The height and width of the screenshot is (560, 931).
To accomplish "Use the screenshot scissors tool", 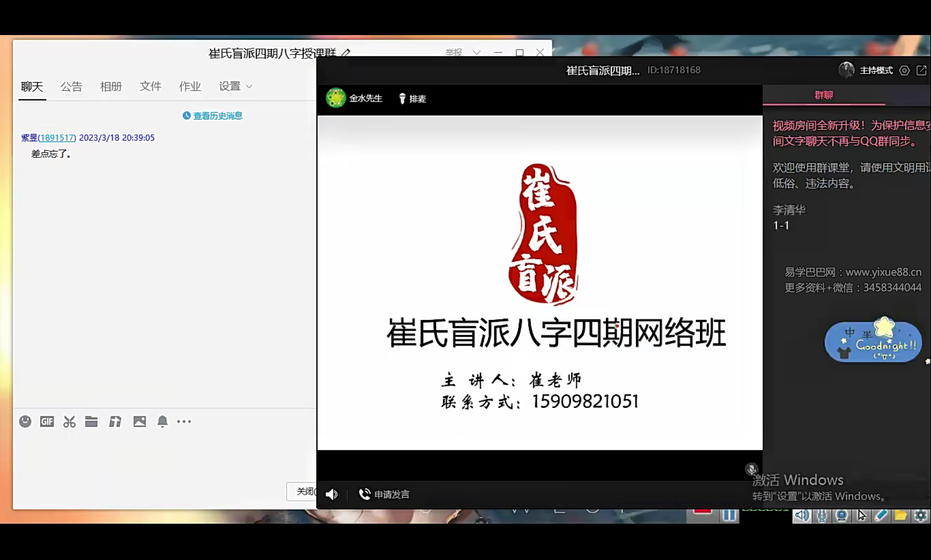I will point(69,421).
